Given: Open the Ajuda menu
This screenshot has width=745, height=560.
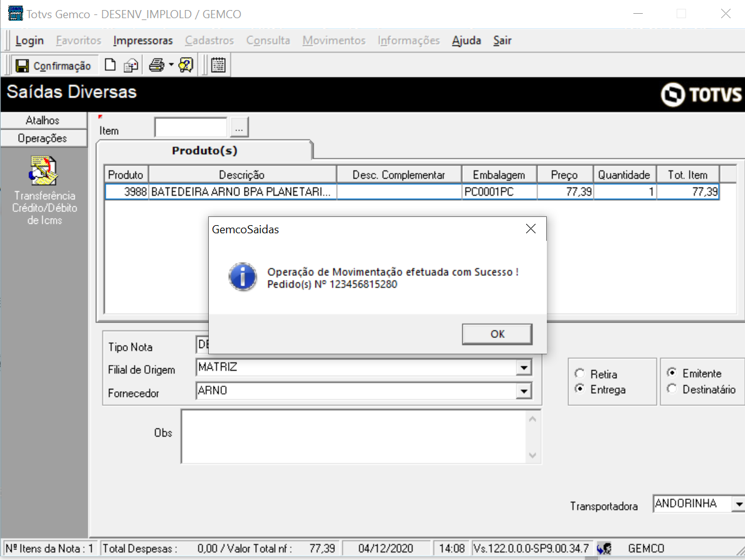Looking at the screenshot, I should point(466,40).
